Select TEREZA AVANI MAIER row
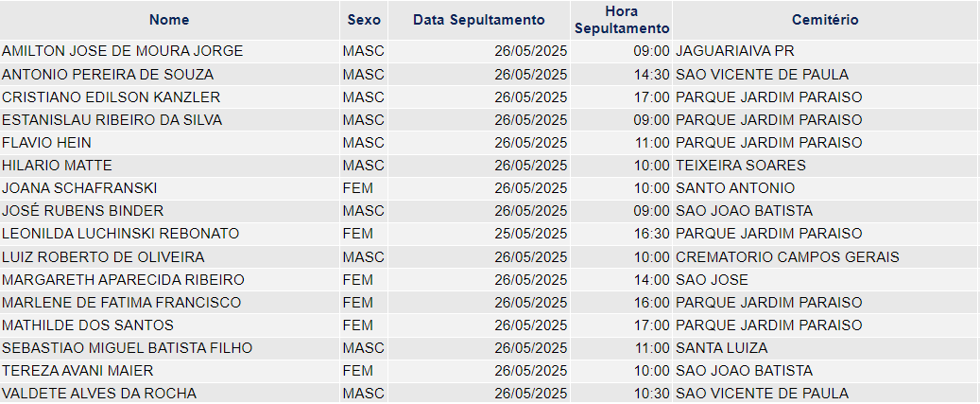This screenshot has height=404, width=980. tap(489, 371)
